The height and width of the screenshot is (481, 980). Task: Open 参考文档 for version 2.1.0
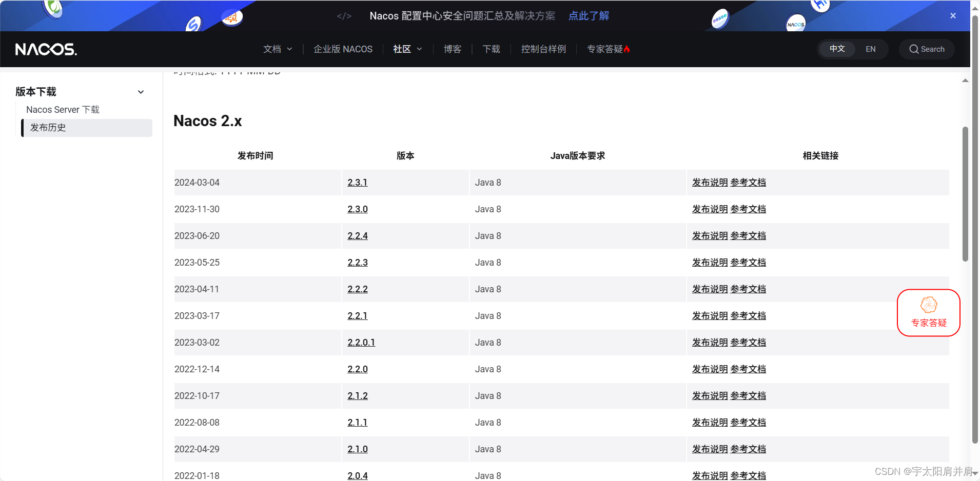click(x=748, y=449)
